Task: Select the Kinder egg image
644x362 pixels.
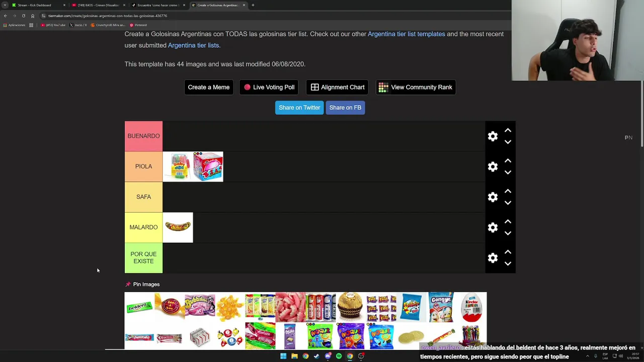Action: tap(471, 307)
